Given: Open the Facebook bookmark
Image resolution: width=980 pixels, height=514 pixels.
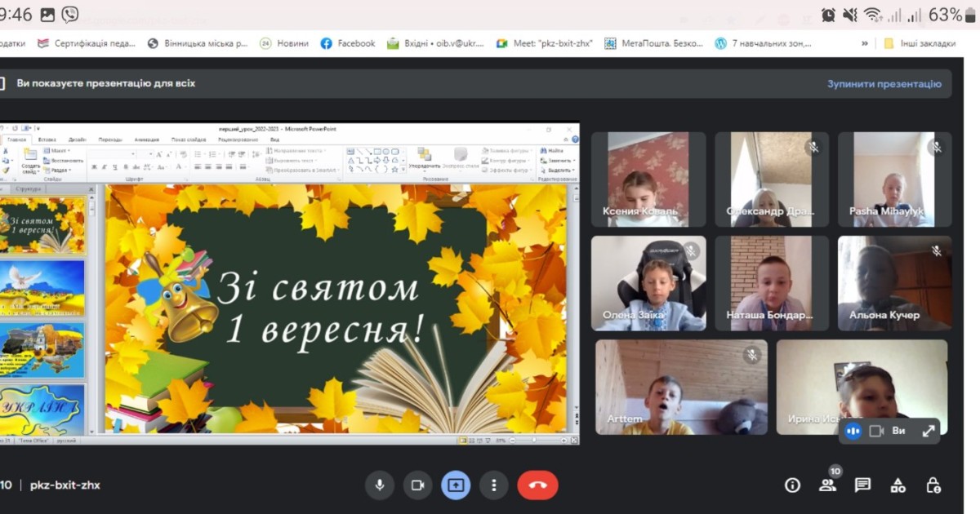Looking at the screenshot, I should (x=348, y=43).
